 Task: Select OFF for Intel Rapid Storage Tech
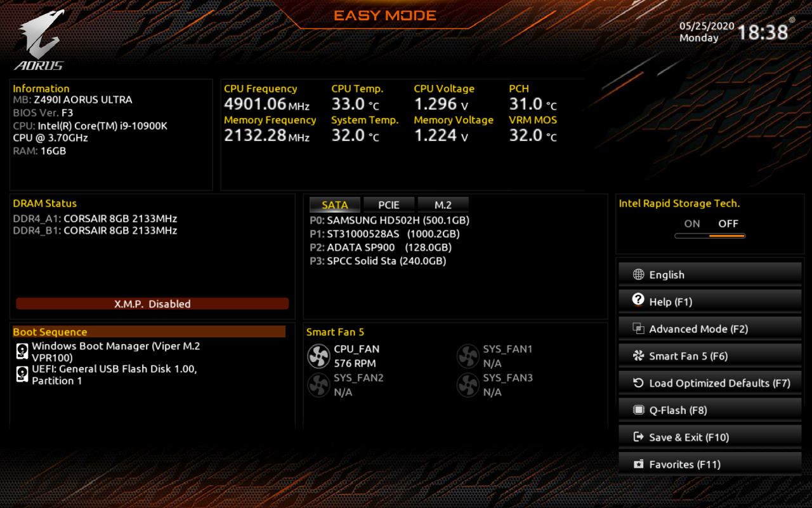coord(728,224)
